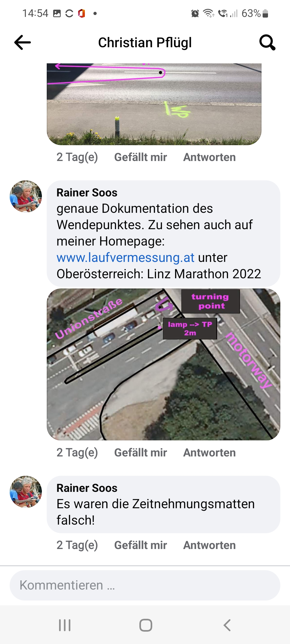This screenshot has width=290, height=644.
Task: Open the street photo with pink markings
Action: (154, 104)
